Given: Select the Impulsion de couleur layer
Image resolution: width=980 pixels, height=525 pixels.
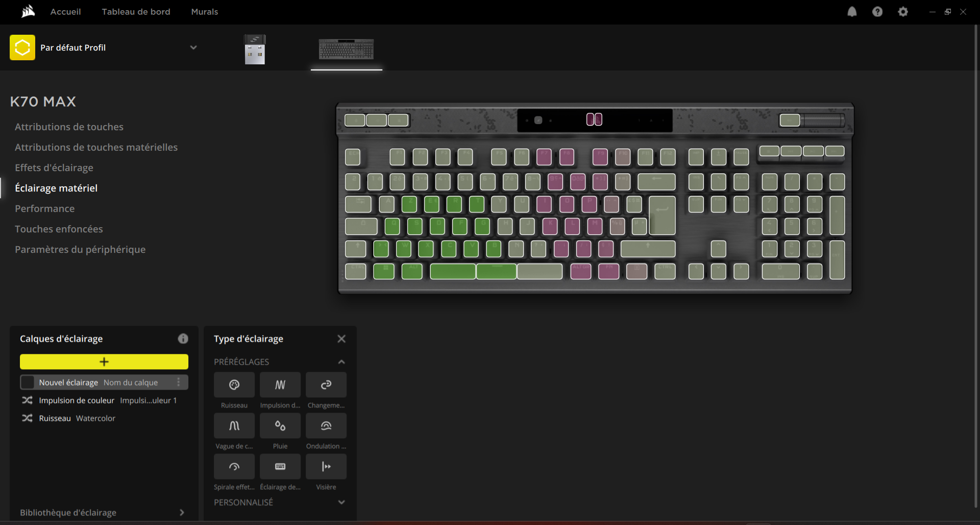Looking at the screenshot, I should [x=104, y=400].
